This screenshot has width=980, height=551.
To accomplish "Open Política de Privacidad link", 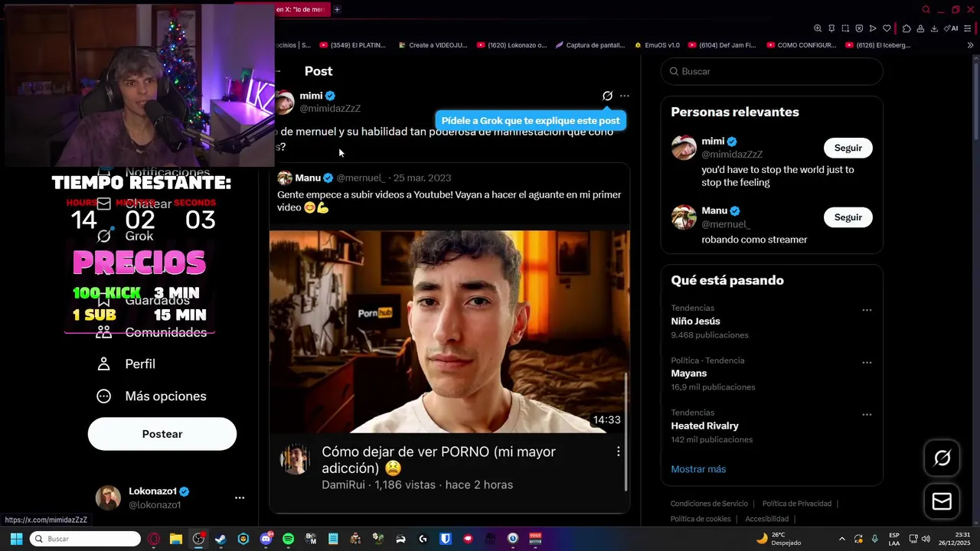I will point(796,504).
